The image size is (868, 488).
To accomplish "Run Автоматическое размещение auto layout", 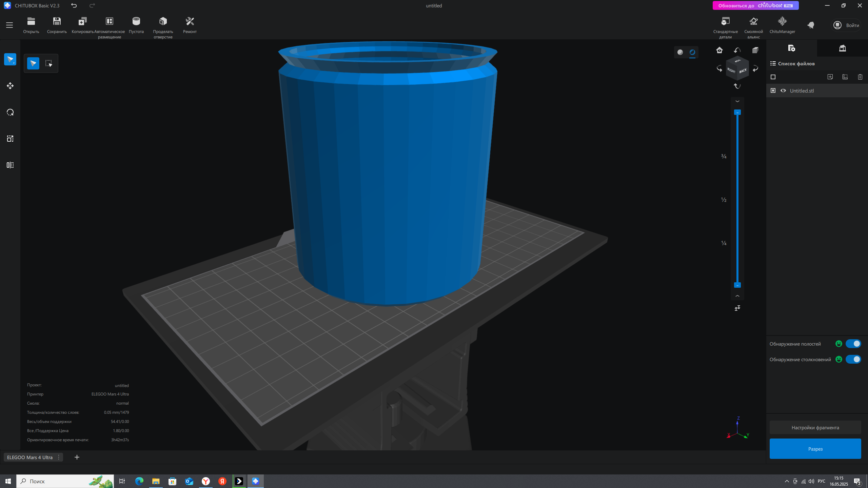I will 110,27.
